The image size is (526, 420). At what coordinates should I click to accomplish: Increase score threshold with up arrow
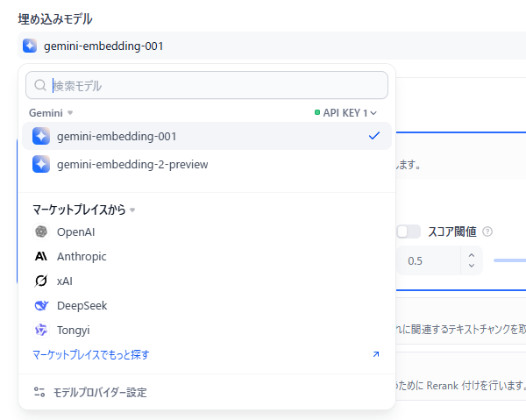[x=472, y=255]
